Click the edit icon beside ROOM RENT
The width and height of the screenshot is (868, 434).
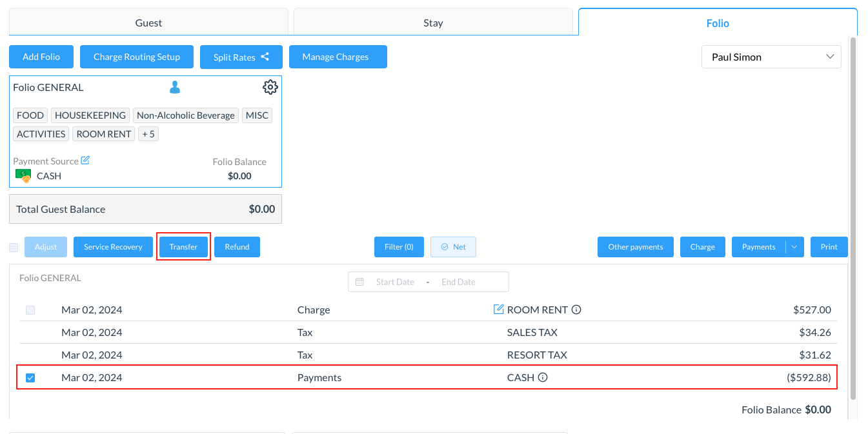pos(498,310)
